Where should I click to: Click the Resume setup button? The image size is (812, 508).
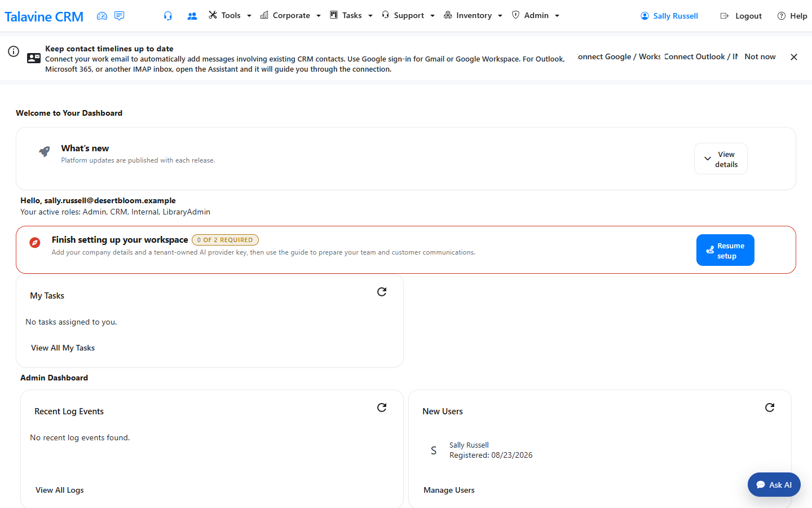725,250
